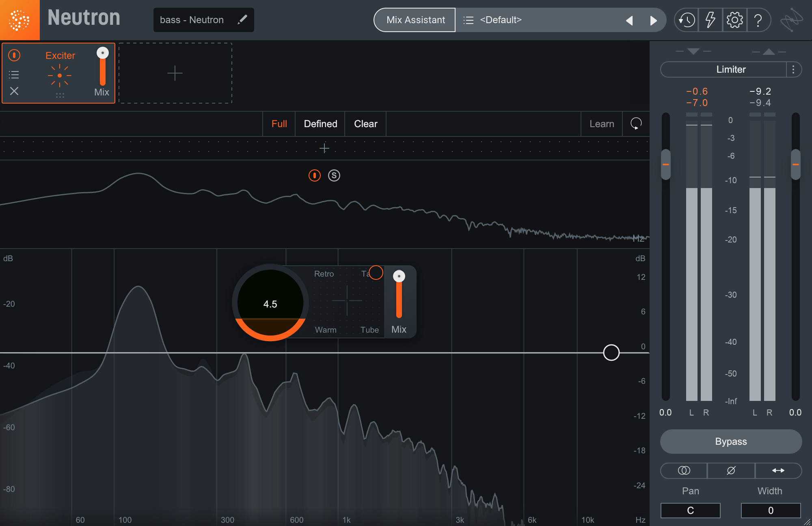This screenshot has width=812, height=526.
Task: Click input gain fader handle
Action: point(666,165)
